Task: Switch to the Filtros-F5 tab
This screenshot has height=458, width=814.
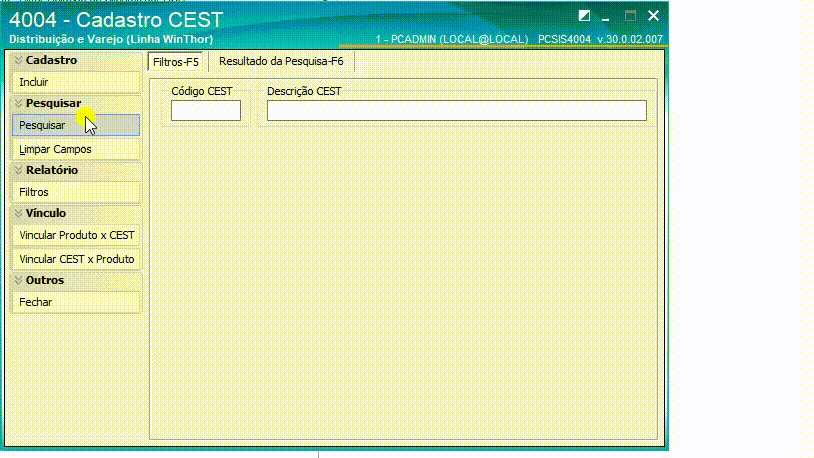Action: click(x=175, y=62)
